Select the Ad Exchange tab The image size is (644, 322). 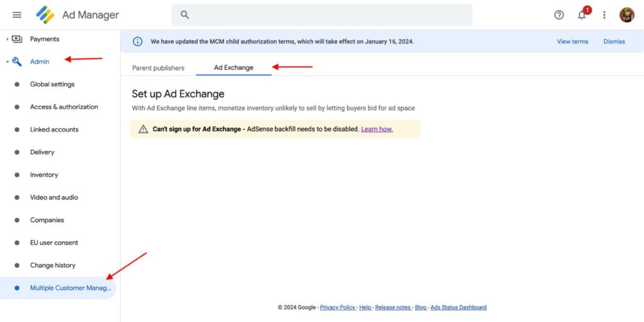(x=233, y=68)
